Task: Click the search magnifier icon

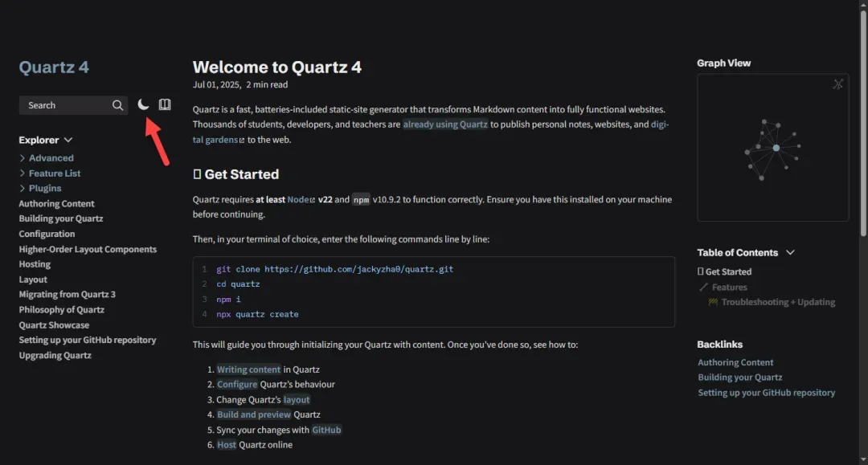Action: 117,105
